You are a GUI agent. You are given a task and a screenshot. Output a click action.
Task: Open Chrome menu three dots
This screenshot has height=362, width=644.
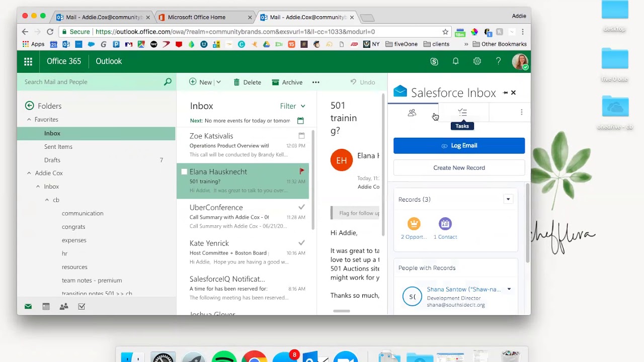pyautogui.click(x=522, y=32)
